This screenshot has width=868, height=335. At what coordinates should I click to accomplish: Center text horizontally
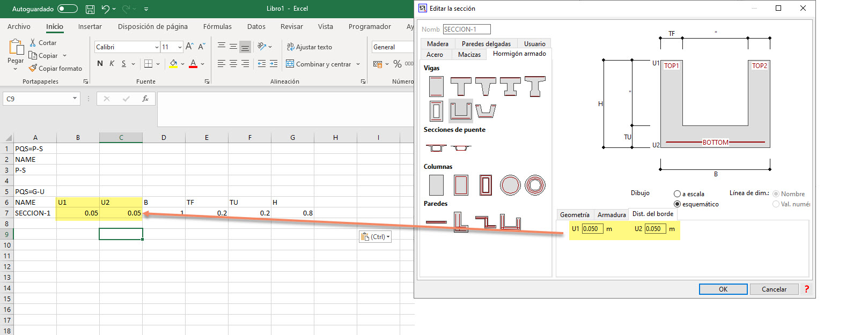(233, 64)
